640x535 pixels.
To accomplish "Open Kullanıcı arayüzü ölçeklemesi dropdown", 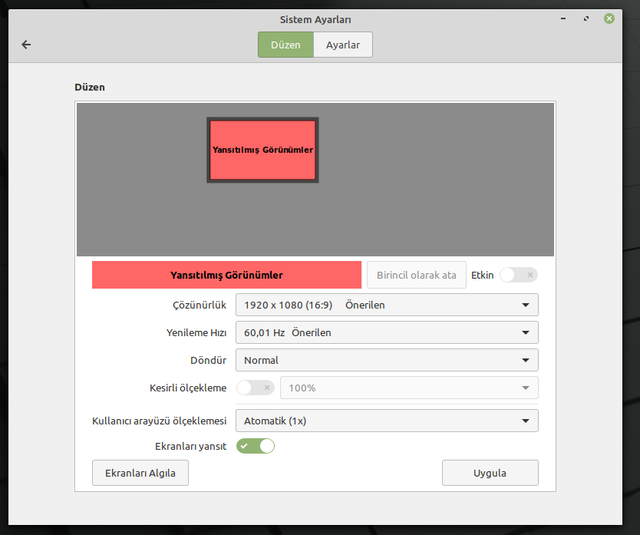I will [x=387, y=421].
